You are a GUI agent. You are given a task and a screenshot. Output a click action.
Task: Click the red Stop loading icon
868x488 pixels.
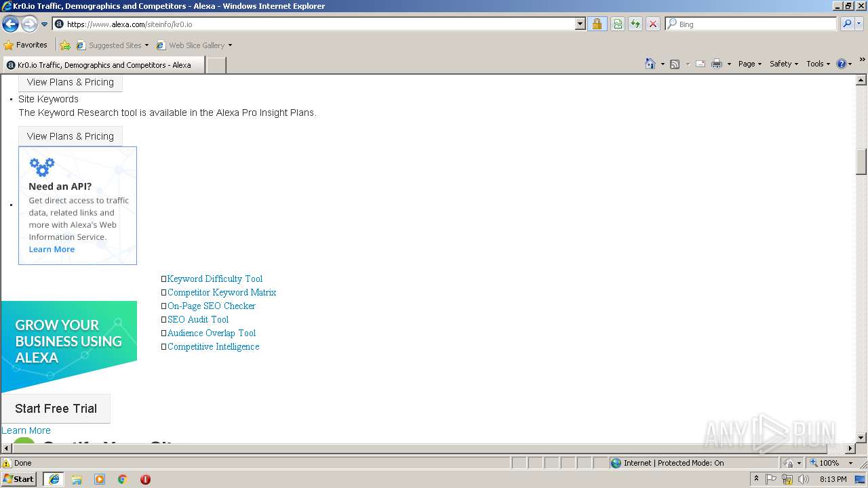point(653,24)
